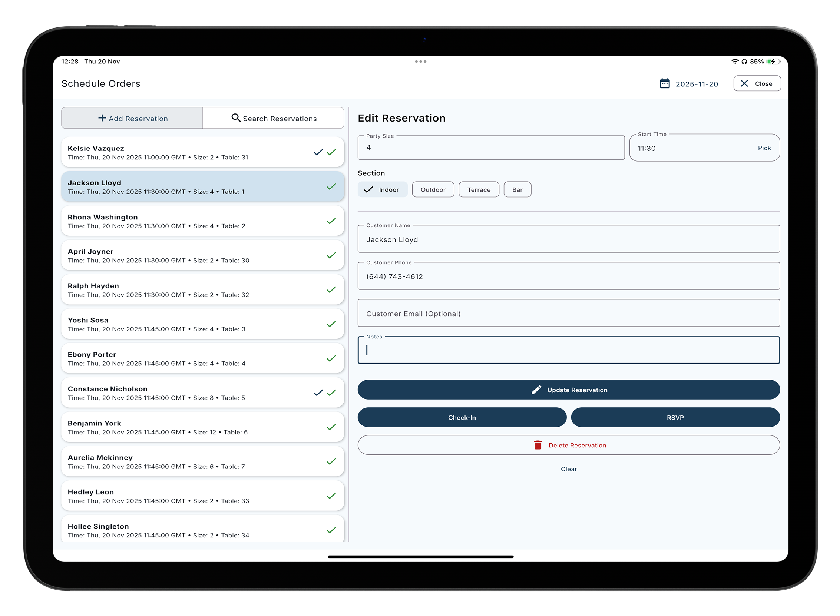840x616 pixels.
Task: Choose the Bar section chip
Action: tap(517, 189)
